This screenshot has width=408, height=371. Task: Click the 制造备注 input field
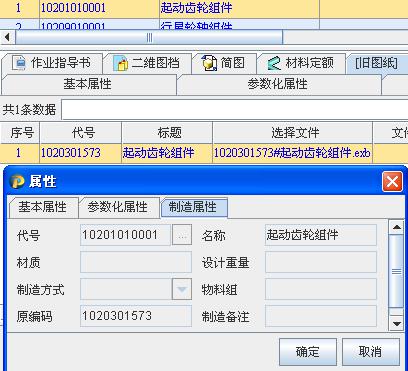pos(321,316)
